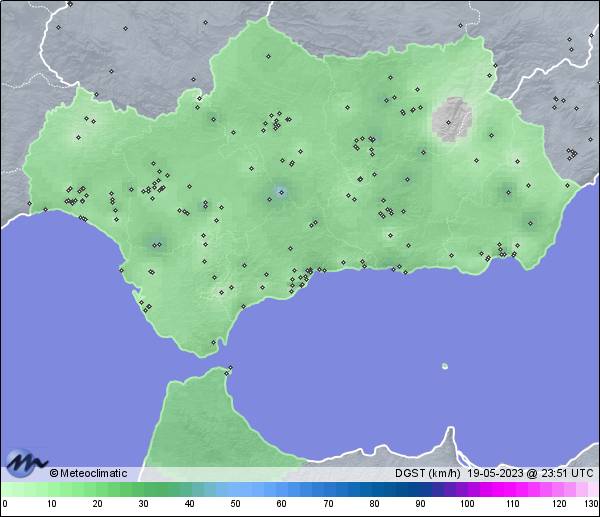Click the scale label 120
Image resolution: width=600 pixels, height=517 pixels.
pos(559,504)
